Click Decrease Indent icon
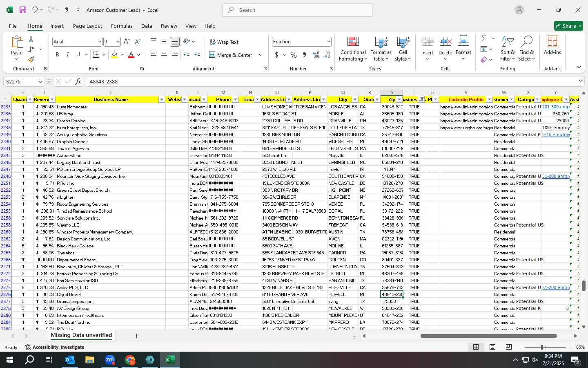 [x=187, y=55]
